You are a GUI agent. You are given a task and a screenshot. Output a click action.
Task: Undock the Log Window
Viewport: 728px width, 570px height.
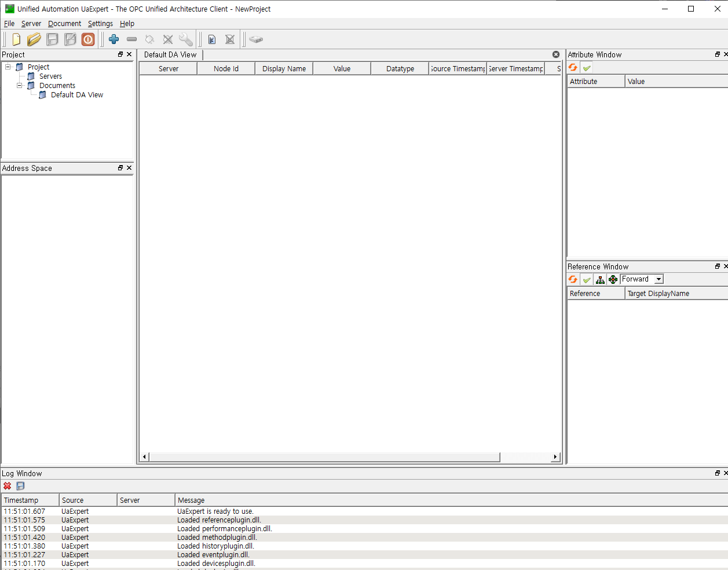[x=718, y=473]
